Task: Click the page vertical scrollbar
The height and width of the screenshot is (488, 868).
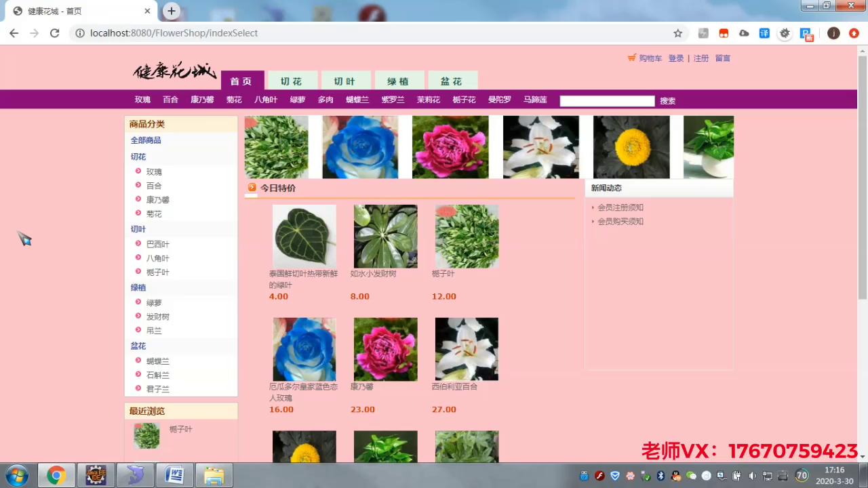Action: [x=862, y=176]
